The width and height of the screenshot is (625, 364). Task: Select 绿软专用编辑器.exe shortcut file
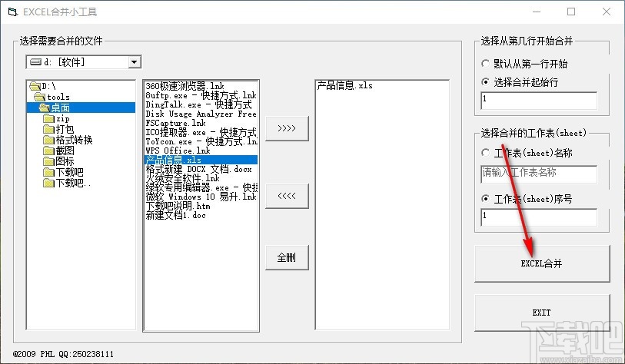[x=201, y=187]
